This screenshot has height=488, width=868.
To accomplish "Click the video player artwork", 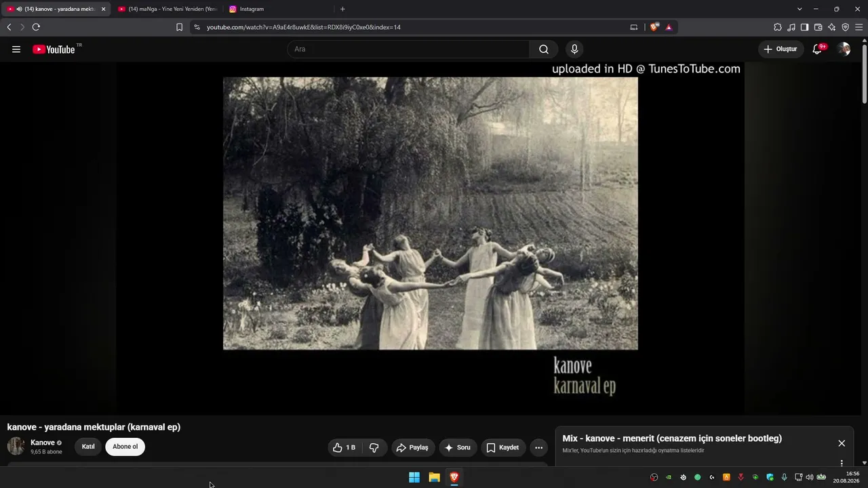I will point(431,213).
